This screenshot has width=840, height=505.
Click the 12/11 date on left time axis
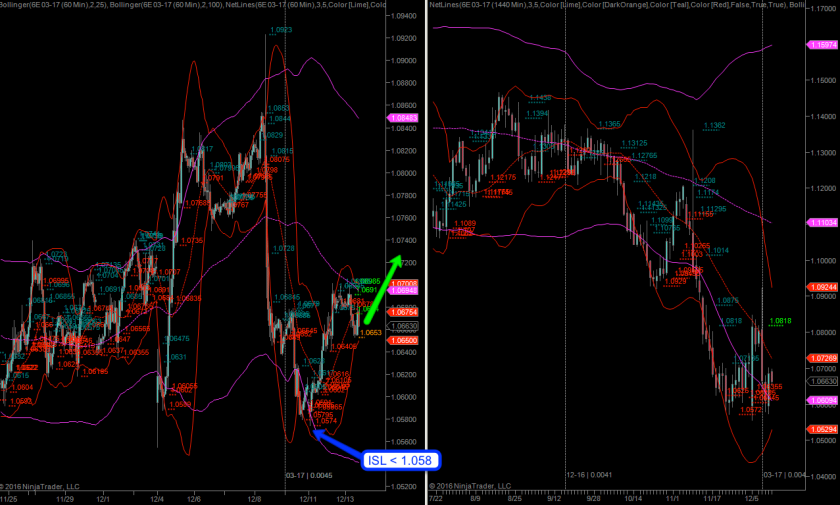[x=308, y=499]
